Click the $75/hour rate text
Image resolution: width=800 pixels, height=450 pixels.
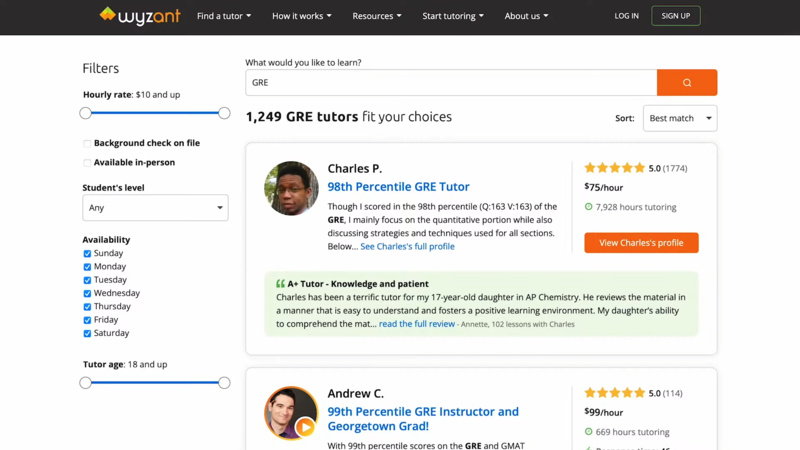(x=604, y=187)
